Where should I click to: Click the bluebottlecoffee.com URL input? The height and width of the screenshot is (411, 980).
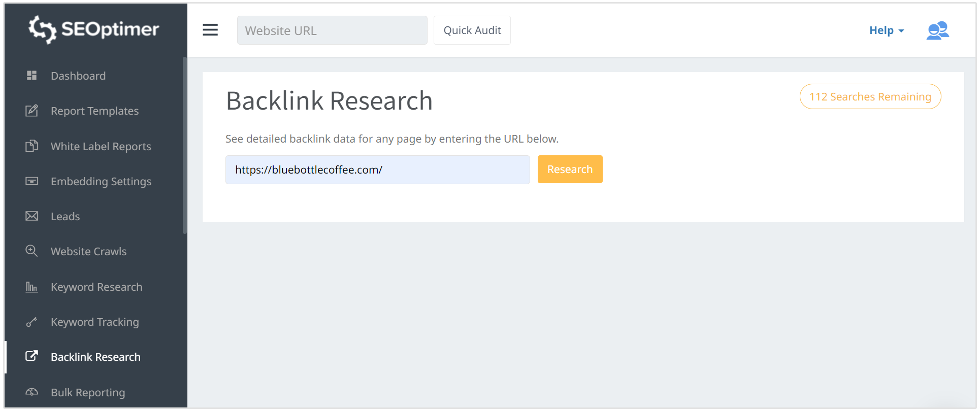(x=377, y=169)
